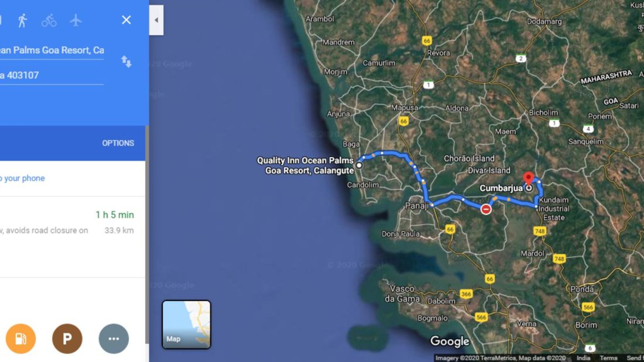Click the Quality Inn Ocean Palms map label
The height and width of the screenshot is (362, 644).
[305, 165]
